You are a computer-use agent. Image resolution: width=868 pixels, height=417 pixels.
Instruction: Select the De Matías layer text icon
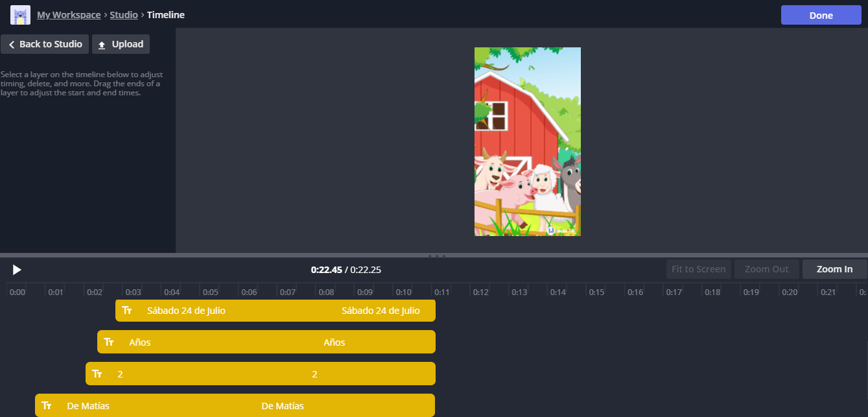[x=47, y=406]
